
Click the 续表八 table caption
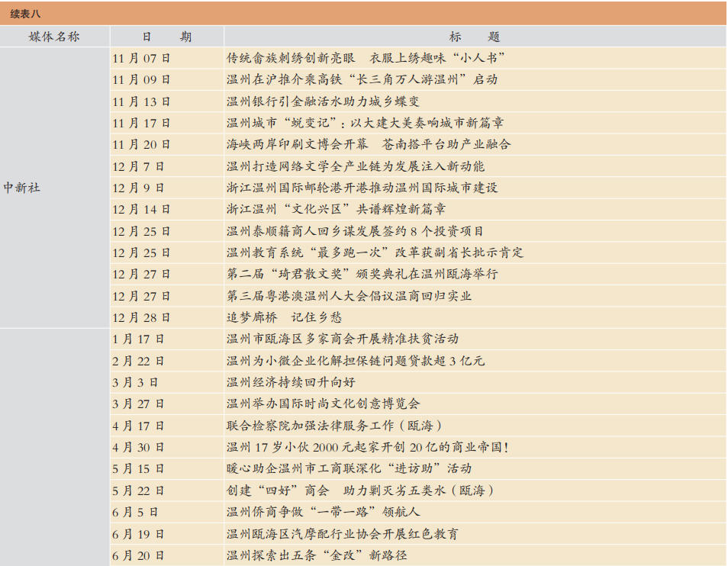click(25, 14)
